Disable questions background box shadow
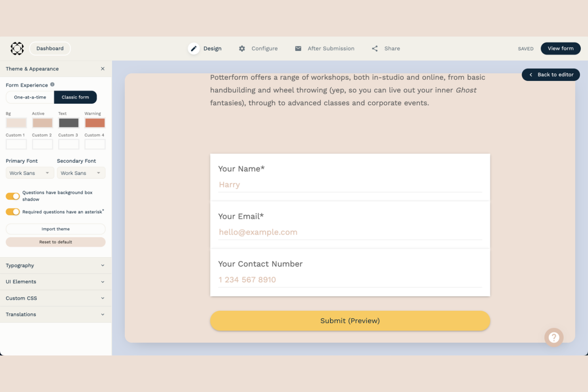This screenshot has width=588, height=392. (13, 196)
